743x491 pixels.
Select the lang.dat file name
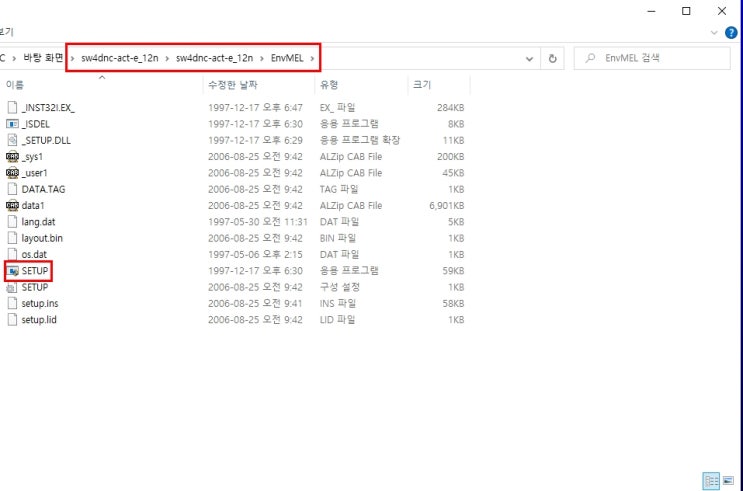coord(38,222)
